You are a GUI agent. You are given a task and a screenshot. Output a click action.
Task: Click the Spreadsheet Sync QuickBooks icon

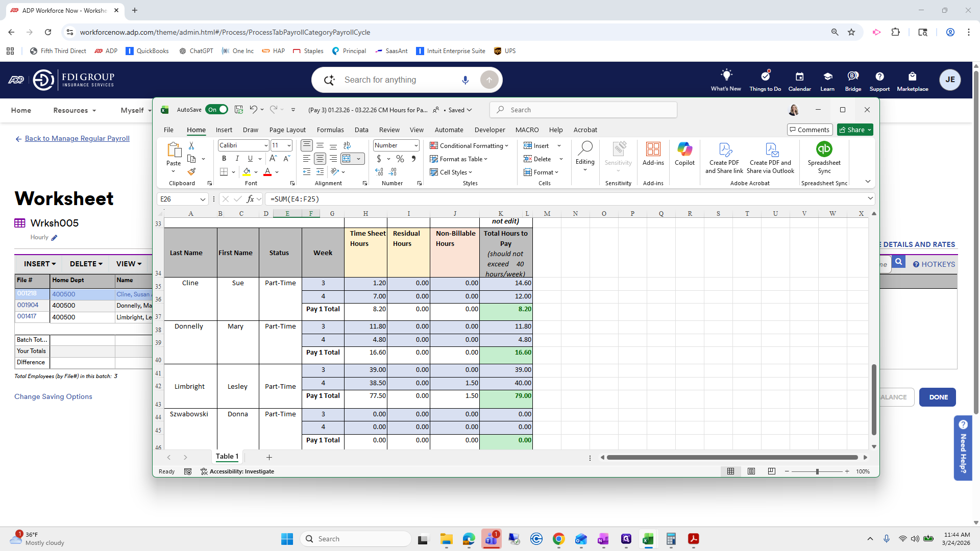click(x=824, y=149)
